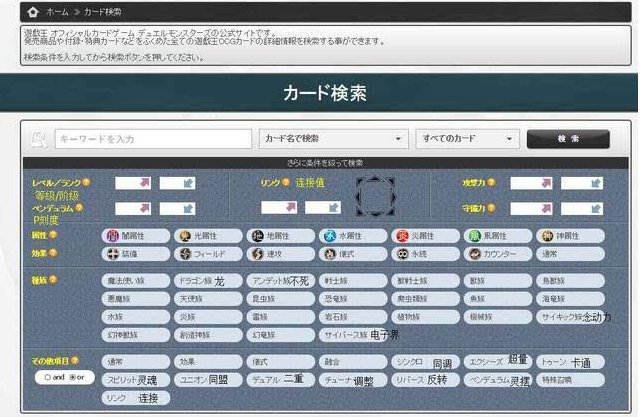Open pendulum scale maximum selector
Viewport: 641px width, 417px height.
pos(177,208)
